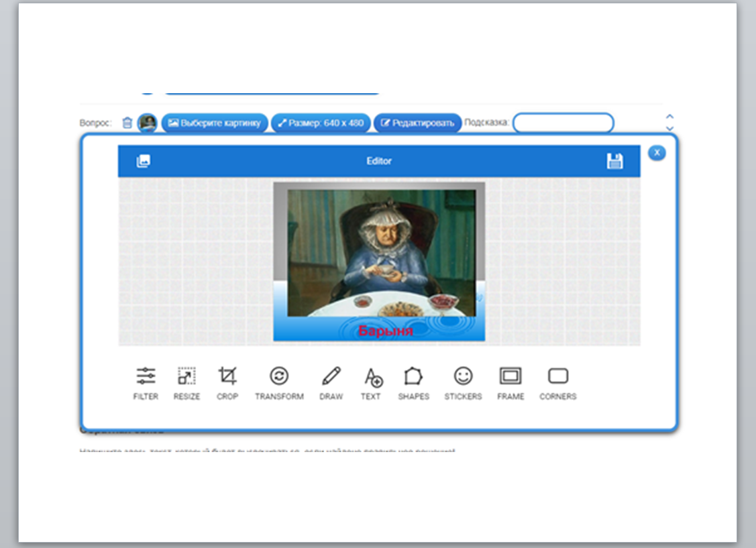Click the 'Подсказка' input field
Screen dimensions: 756x548
[x=563, y=123]
